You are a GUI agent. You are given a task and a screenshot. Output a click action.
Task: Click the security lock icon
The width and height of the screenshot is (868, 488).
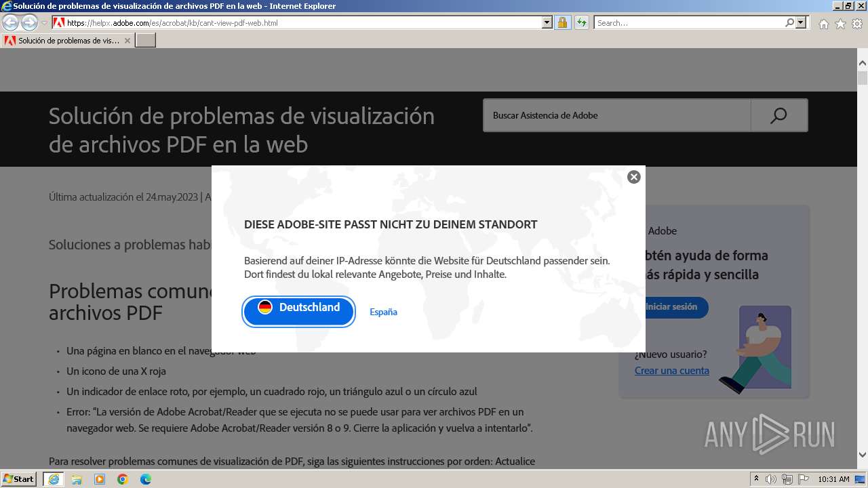click(x=562, y=22)
